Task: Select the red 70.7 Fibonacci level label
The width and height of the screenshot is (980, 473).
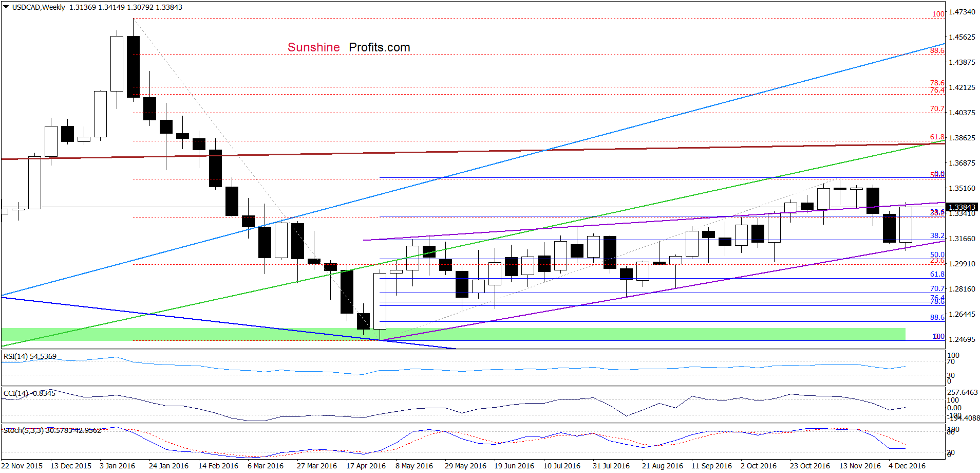Action: pos(937,109)
